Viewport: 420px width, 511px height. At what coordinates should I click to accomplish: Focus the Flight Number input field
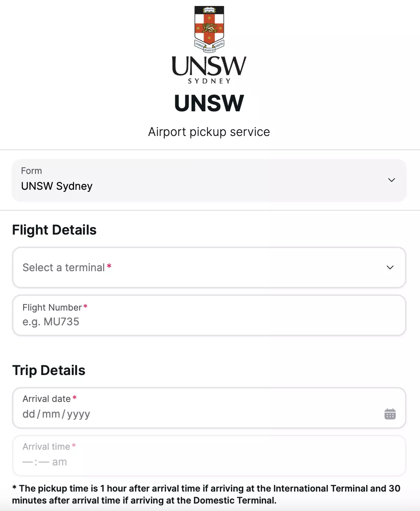209,315
